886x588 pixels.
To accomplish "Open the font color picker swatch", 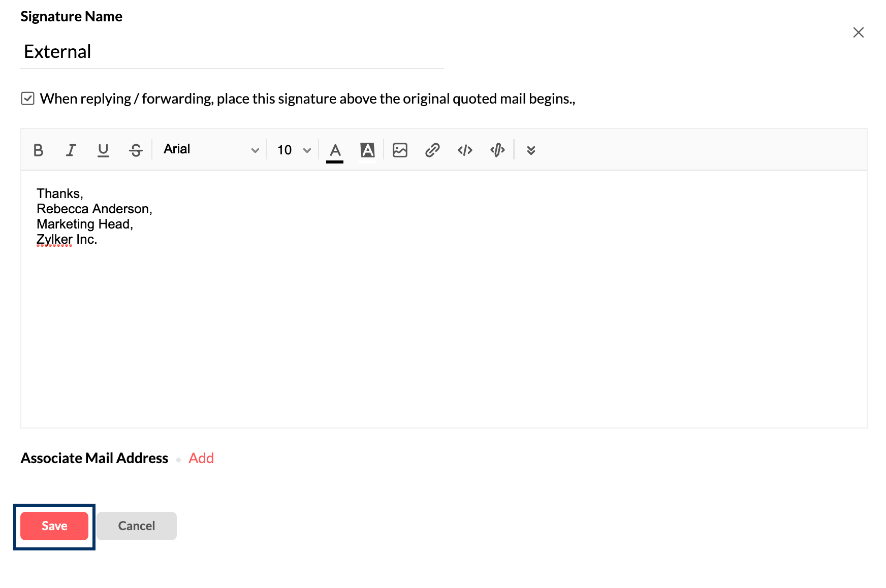I will pyautogui.click(x=334, y=148).
